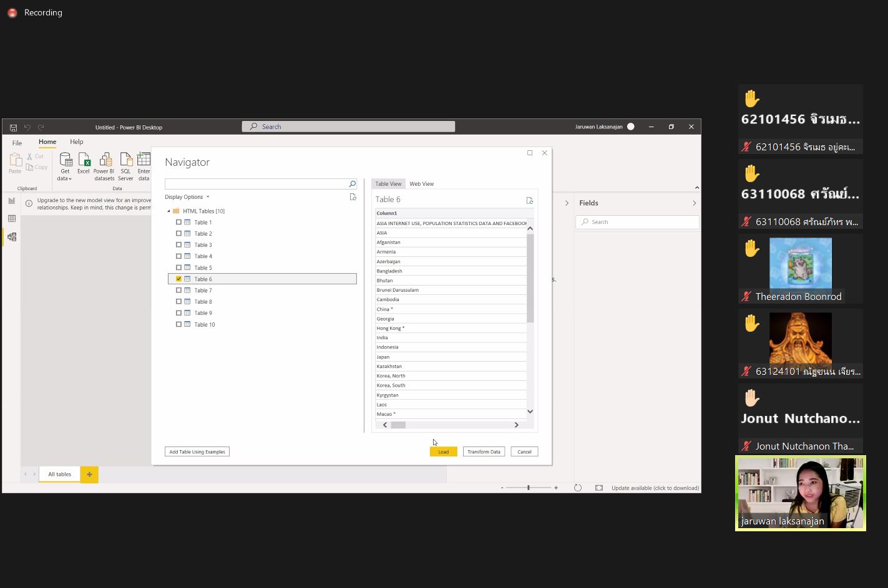Check the Table 4 checkbox
Screen dimensions: 888x588
pyautogui.click(x=178, y=256)
